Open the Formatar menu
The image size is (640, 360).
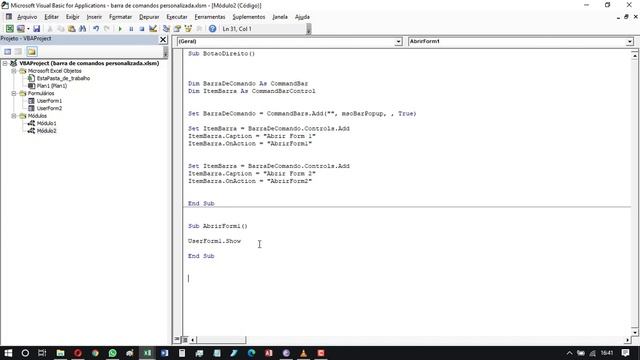click(120, 17)
